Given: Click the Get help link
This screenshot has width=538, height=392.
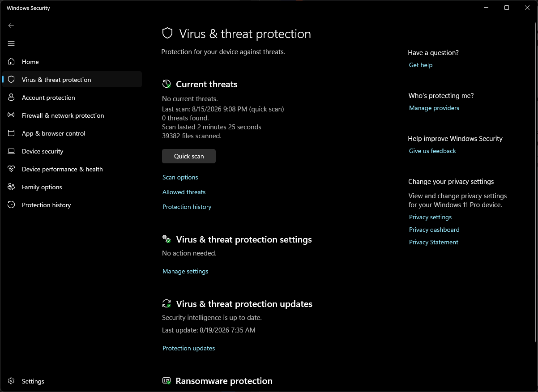Looking at the screenshot, I should (421, 65).
